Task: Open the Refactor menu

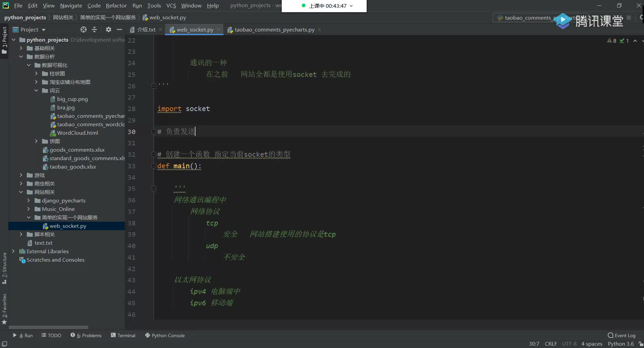Action: pos(116,5)
